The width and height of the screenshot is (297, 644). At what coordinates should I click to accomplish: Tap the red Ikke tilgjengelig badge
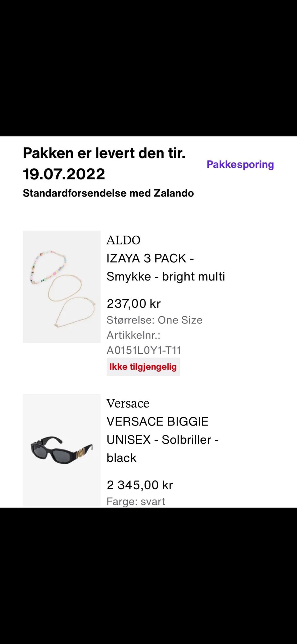pyautogui.click(x=143, y=367)
